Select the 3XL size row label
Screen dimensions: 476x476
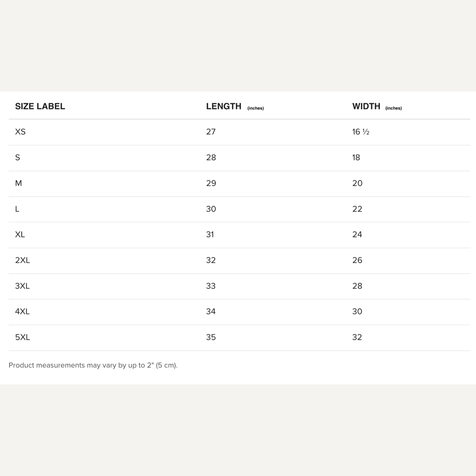click(x=22, y=286)
